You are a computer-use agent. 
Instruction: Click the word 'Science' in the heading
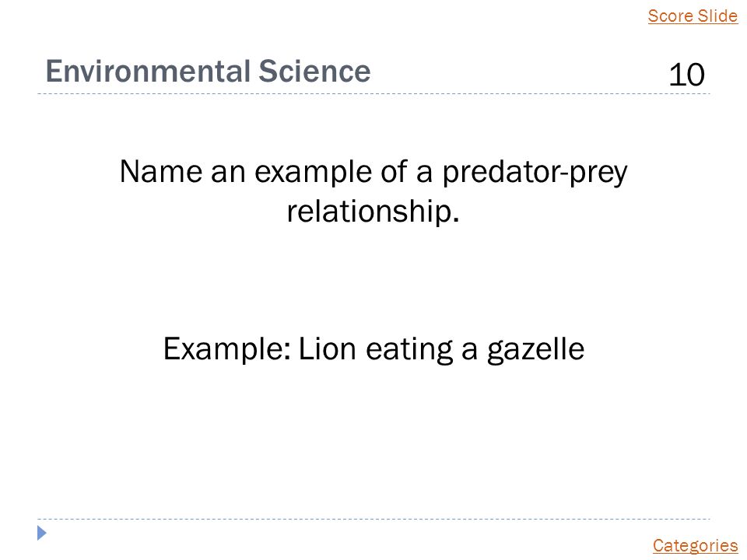[314, 71]
